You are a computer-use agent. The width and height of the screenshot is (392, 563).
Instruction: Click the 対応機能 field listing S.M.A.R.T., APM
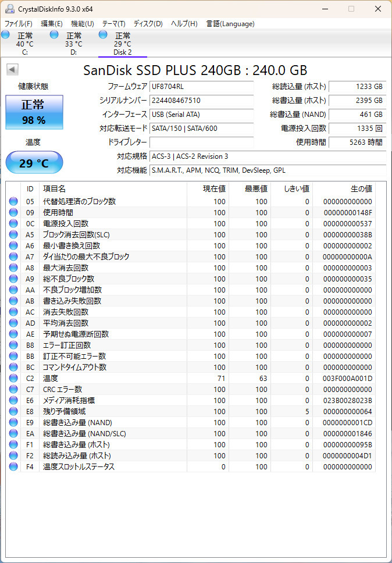(268, 170)
